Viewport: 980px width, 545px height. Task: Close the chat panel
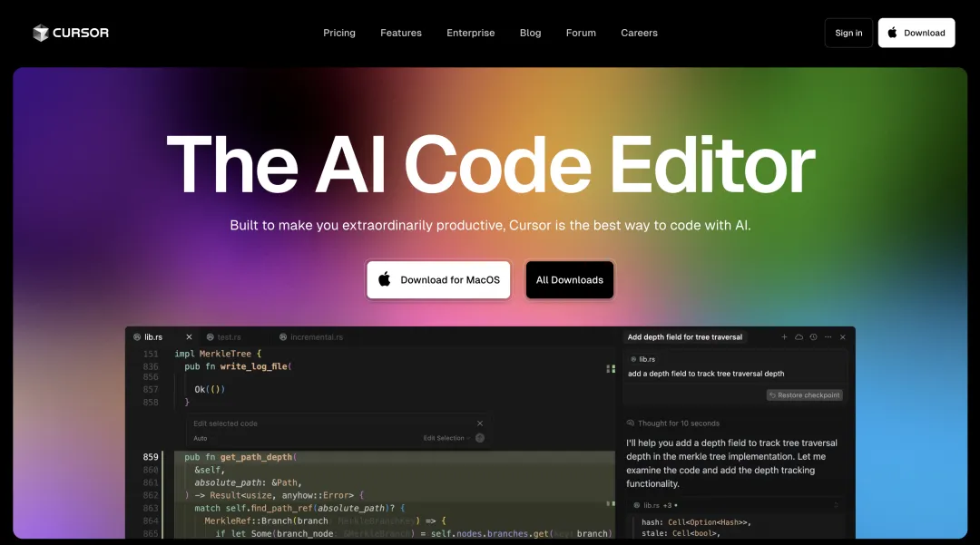tap(842, 337)
